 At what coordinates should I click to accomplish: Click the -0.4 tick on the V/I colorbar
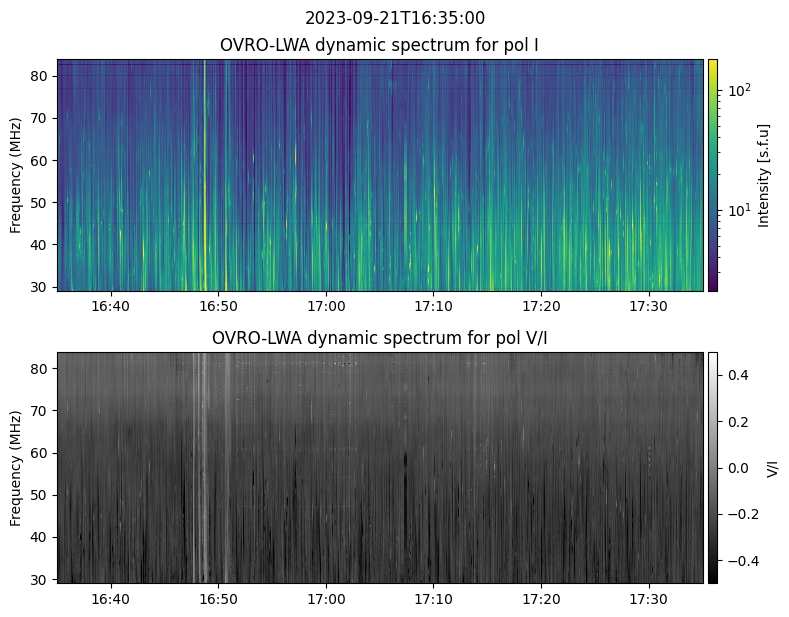point(738,561)
